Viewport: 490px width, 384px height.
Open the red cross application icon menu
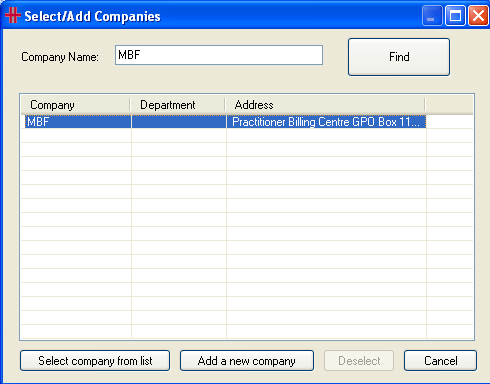[13, 15]
